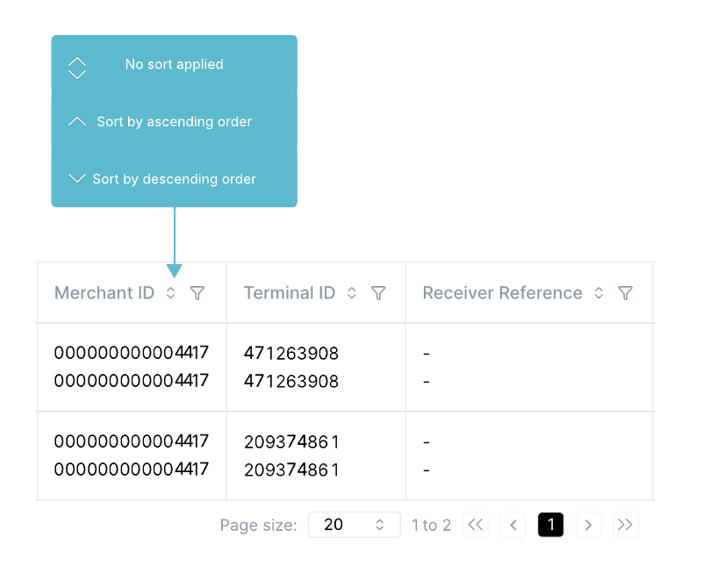Choose No sort applied legend entry
The image size is (702, 588).
click(x=174, y=64)
